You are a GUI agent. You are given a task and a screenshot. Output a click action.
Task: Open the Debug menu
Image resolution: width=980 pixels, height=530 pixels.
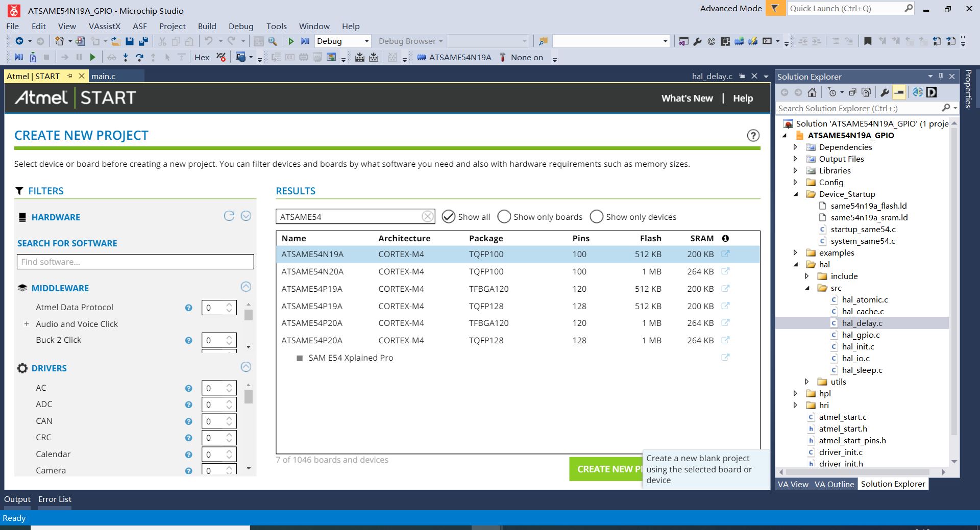click(241, 26)
